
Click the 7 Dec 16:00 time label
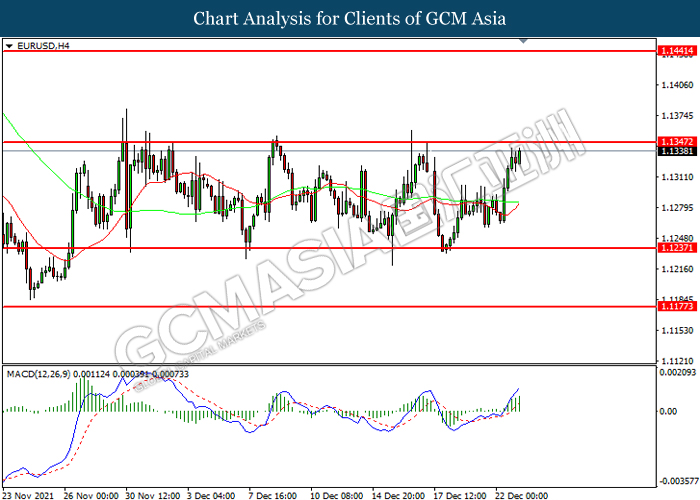coord(273,496)
